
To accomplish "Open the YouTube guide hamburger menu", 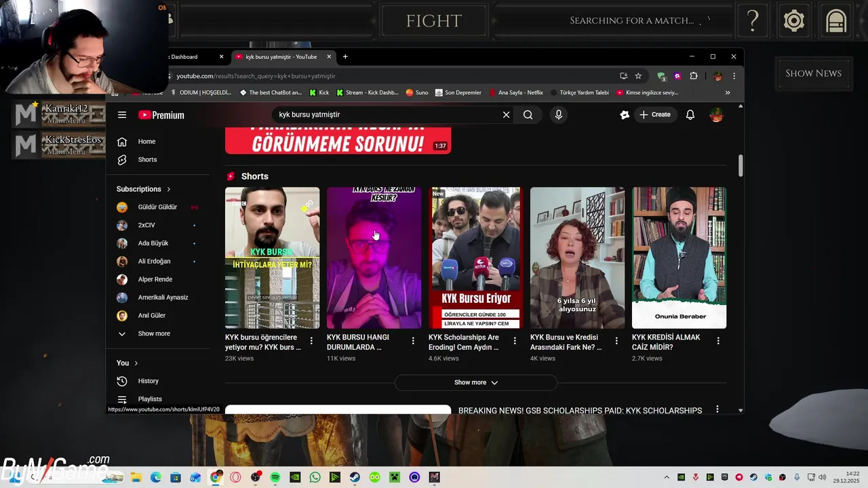I will [122, 115].
